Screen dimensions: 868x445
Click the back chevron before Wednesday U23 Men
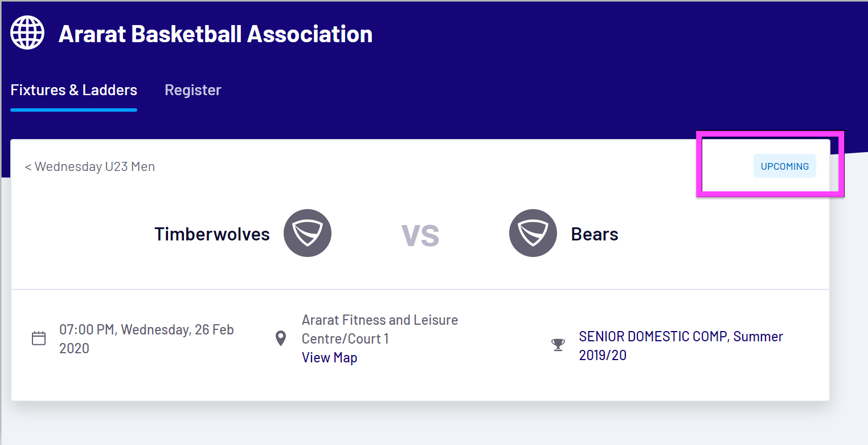pyautogui.click(x=28, y=167)
